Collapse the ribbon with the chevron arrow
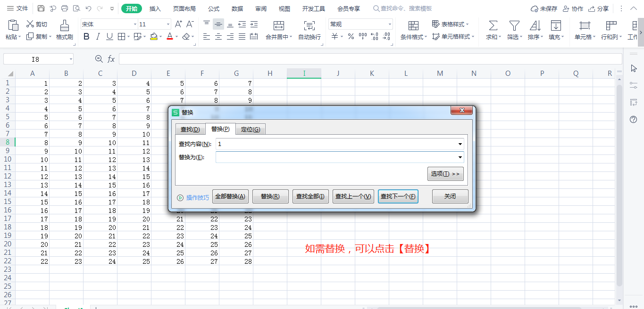The height and width of the screenshot is (309, 644). tap(634, 8)
